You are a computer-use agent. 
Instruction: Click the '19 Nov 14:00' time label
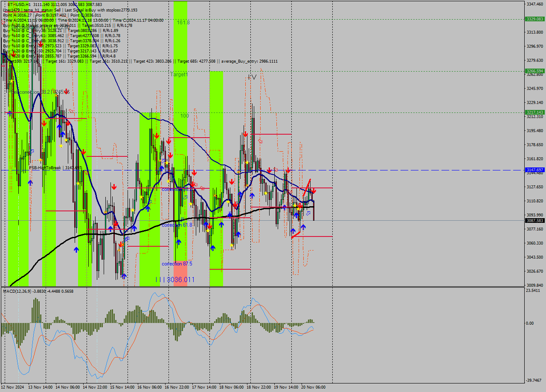[x=286, y=387]
